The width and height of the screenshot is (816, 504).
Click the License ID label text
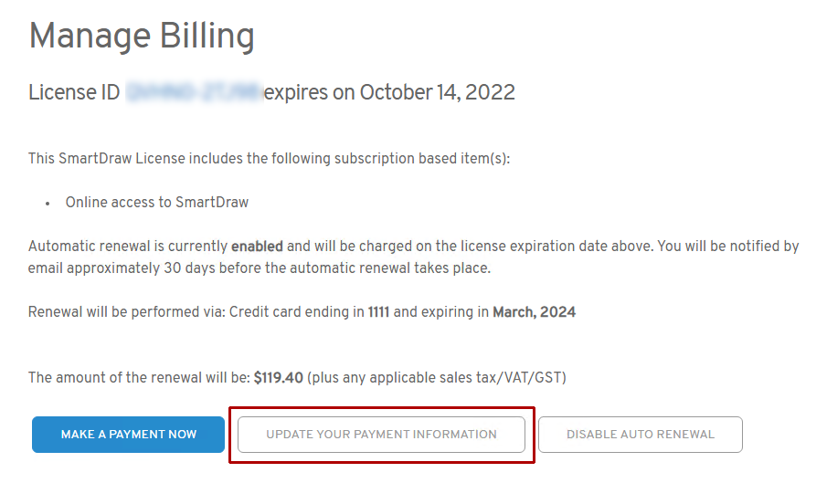74,92
